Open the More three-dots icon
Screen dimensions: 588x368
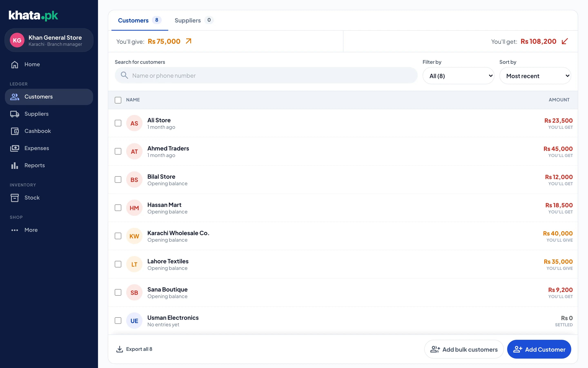pyautogui.click(x=14, y=230)
